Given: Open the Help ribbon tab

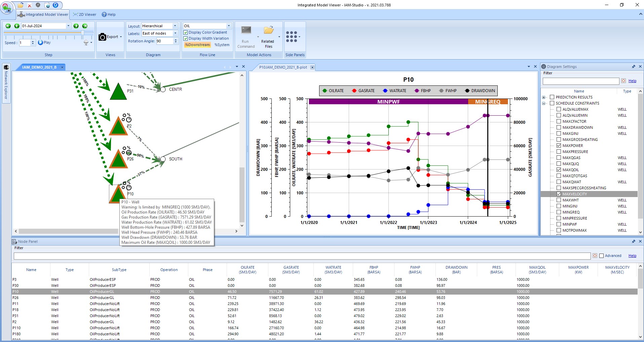Looking at the screenshot, I should click(109, 14).
